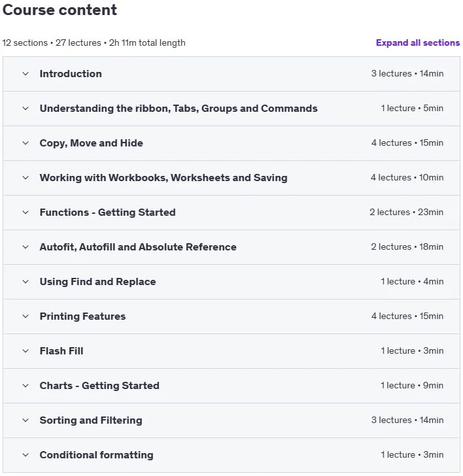Click the Conditional formatting section title
463x476 pixels.
click(x=97, y=455)
